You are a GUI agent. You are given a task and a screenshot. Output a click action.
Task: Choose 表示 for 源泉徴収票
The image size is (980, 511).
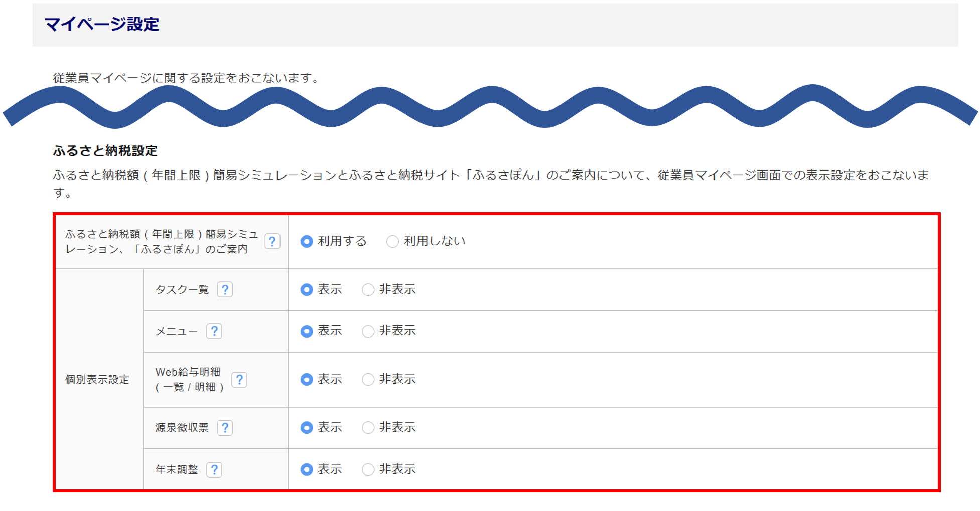click(307, 428)
